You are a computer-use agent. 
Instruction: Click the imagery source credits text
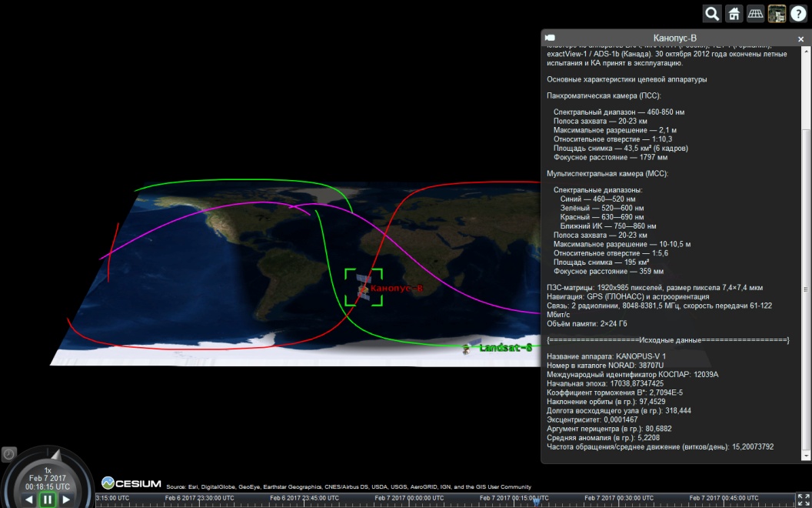coord(348,486)
